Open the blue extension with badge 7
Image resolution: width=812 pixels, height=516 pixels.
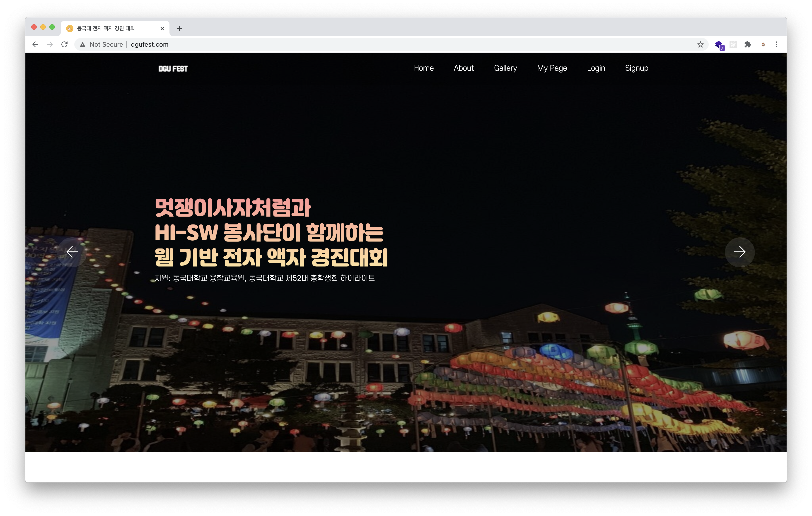719,45
